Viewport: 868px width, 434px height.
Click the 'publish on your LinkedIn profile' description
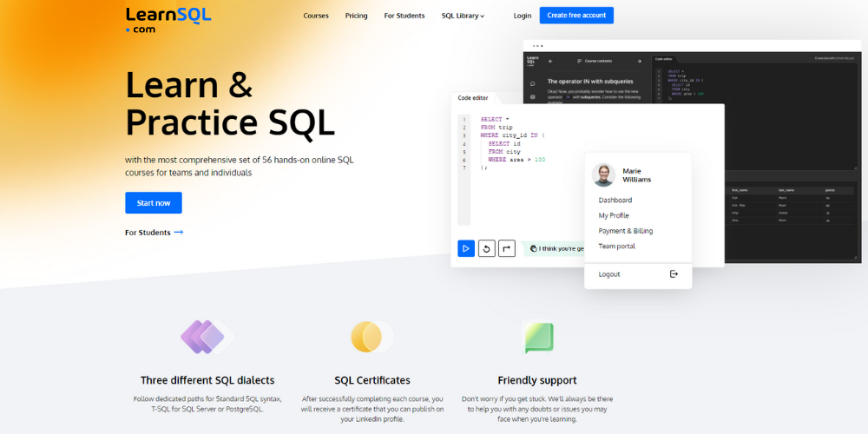[x=372, y=409]
